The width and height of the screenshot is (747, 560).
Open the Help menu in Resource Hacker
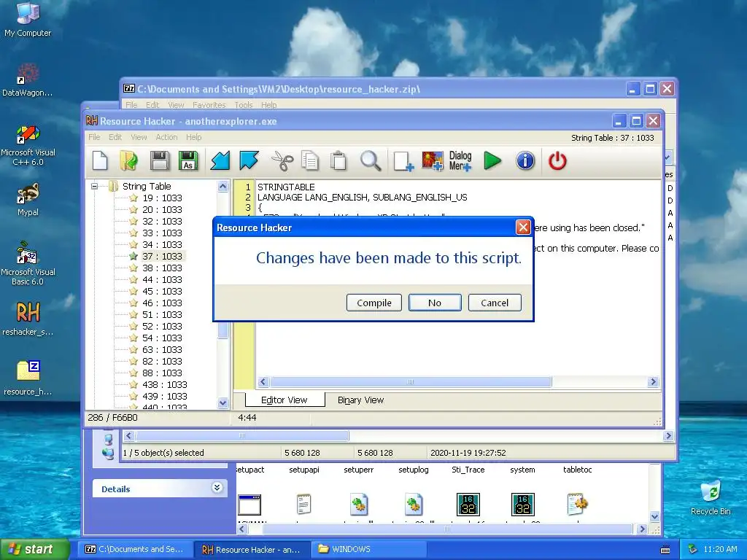coord(194,137)
